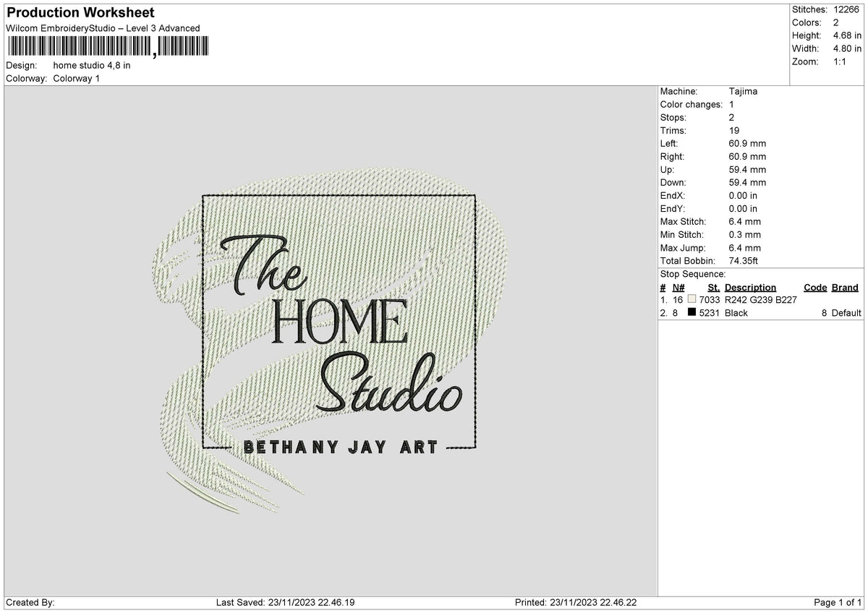Click the Height value 4.68 in
The height and width of the screenshot is (613, 868).
pos(848,35)
